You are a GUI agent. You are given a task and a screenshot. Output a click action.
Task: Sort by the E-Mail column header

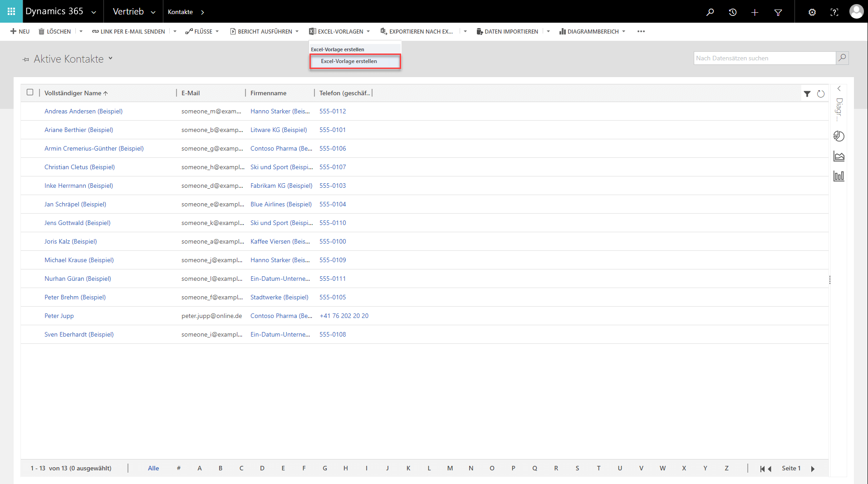pyautogui.click(x=191, y=93)
